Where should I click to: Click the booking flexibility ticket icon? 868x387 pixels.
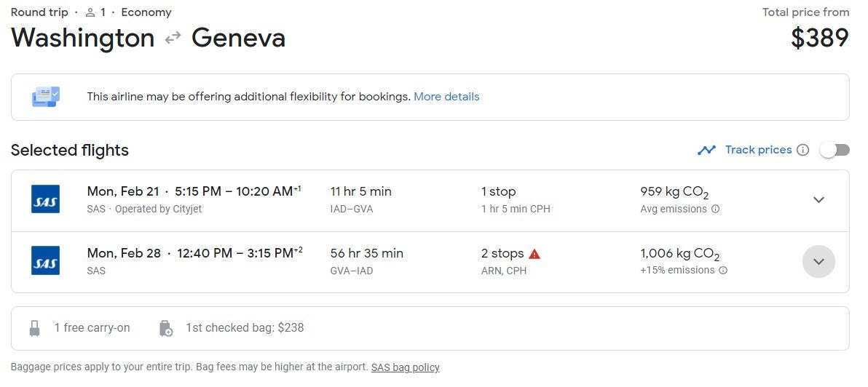(x=46, y=97)
